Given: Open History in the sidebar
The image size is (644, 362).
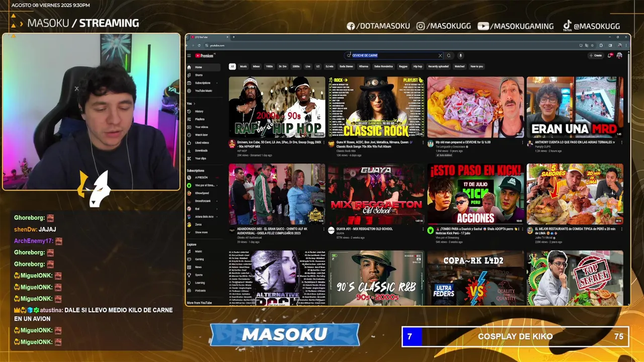Looking at the screenshot, I should click(203, 111).
